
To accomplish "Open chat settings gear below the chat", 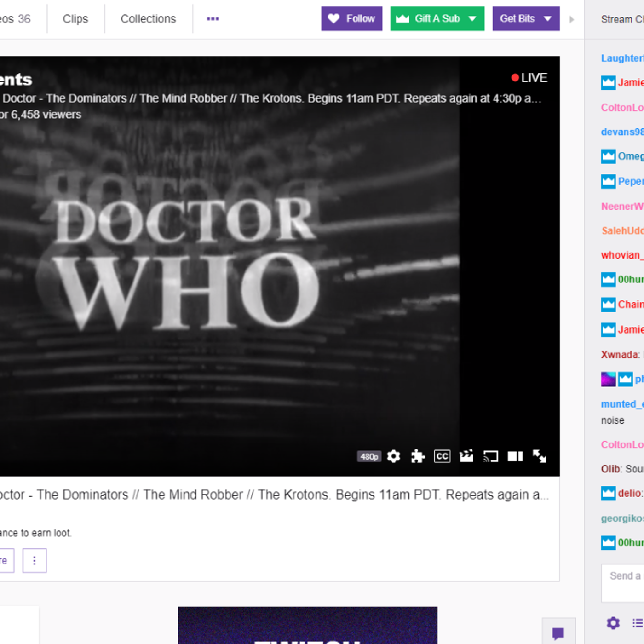I will pyautogui.click(x=613, y=623).
